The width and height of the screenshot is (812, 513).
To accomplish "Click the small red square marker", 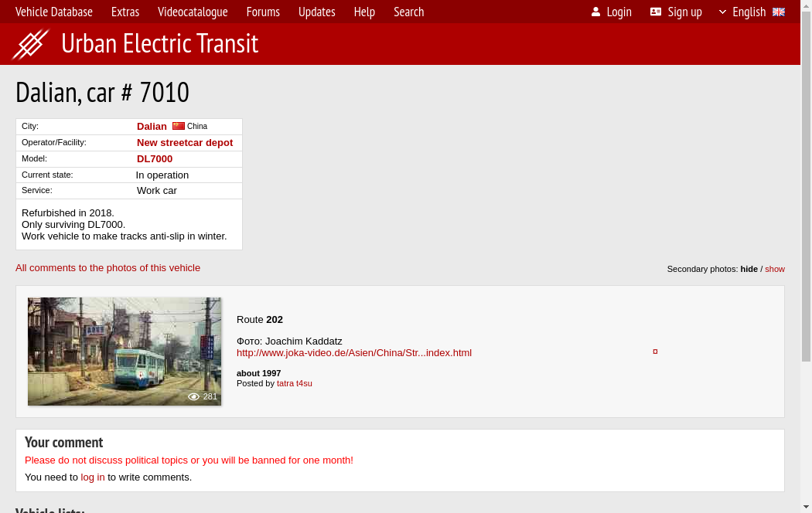I will 655,352.
